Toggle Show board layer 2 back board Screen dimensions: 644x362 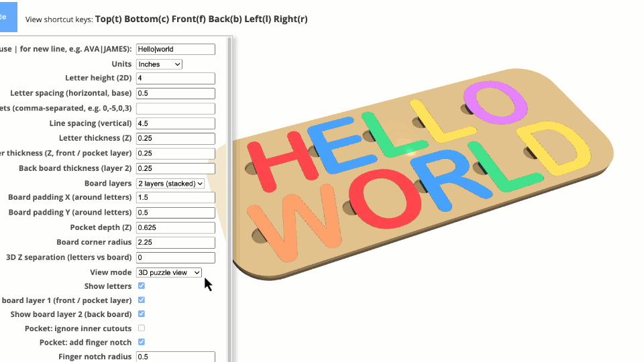141,314
